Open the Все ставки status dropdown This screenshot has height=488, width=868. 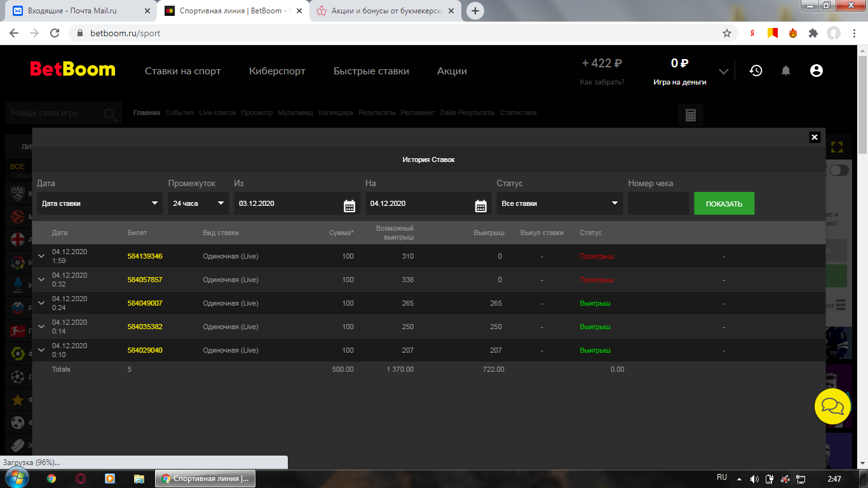559,204
